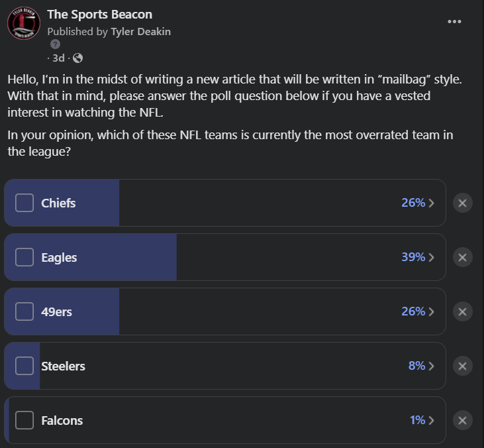The width and height of the screenshot is (484, 448).
Task: Show voters for Steelers 8%
Action: coord(421,366)
